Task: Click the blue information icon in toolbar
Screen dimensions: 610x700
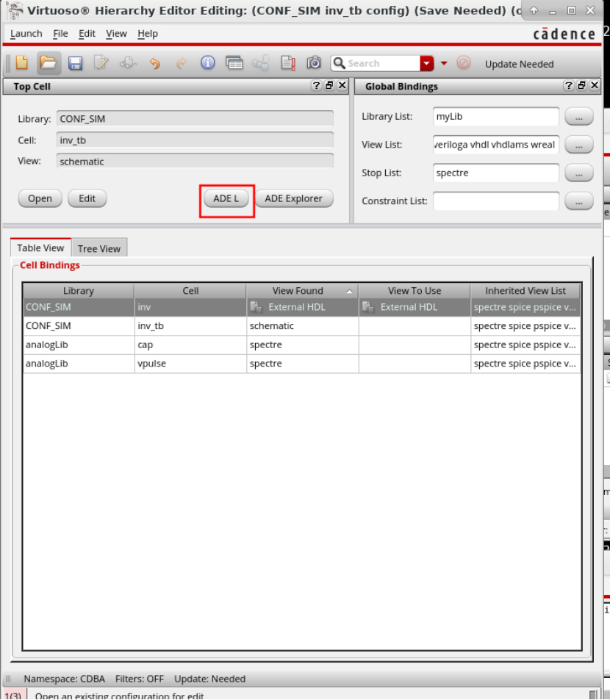Action: click(208, 63)
